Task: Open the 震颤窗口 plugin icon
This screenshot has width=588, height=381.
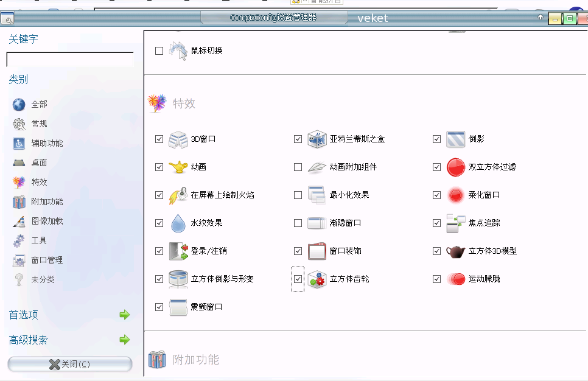Action: tap(178, 307)
